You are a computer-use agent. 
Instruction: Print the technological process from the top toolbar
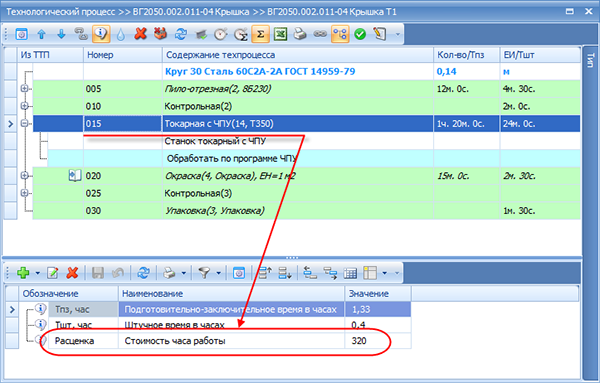point(300,34)
